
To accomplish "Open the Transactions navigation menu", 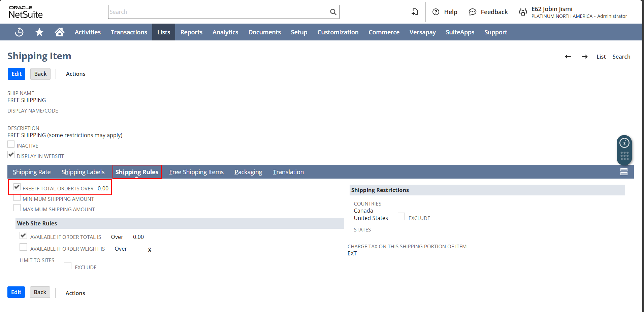I will [129, 32].
